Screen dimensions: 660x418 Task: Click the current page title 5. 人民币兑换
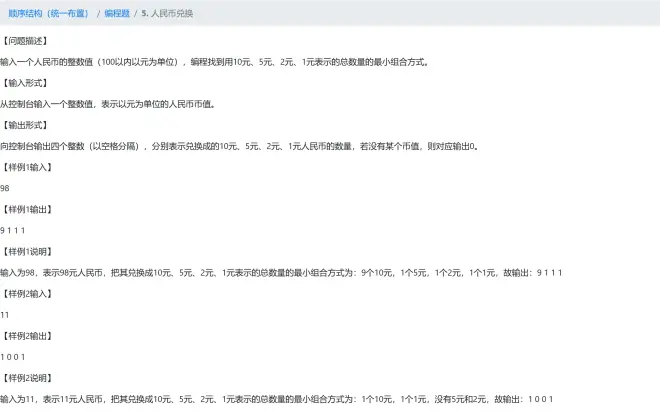170,13
